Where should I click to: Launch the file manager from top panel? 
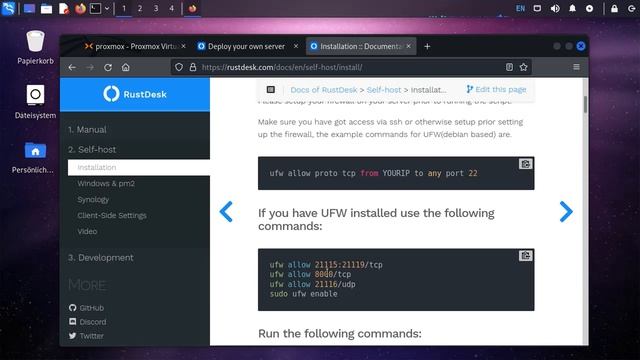[x=46, y=8]
